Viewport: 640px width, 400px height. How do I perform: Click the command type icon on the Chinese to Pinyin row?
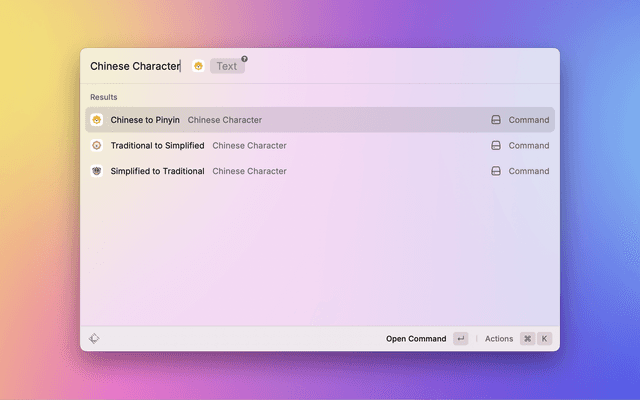pos(495,120)
